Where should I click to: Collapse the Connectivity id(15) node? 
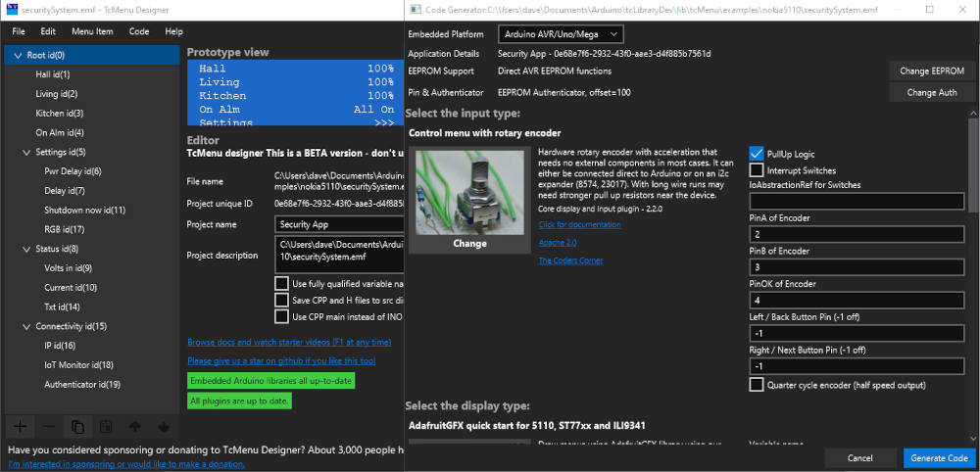(x=26, y=326)
